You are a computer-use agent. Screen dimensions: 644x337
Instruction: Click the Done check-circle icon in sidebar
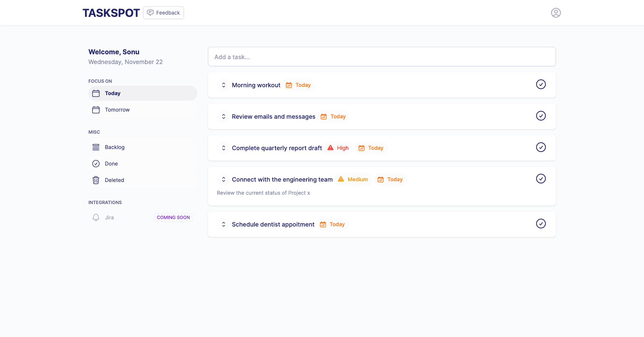[96, 163]
